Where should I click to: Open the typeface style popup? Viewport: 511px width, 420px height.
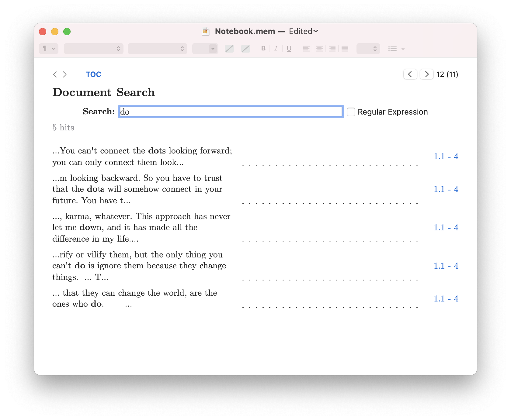158,49
